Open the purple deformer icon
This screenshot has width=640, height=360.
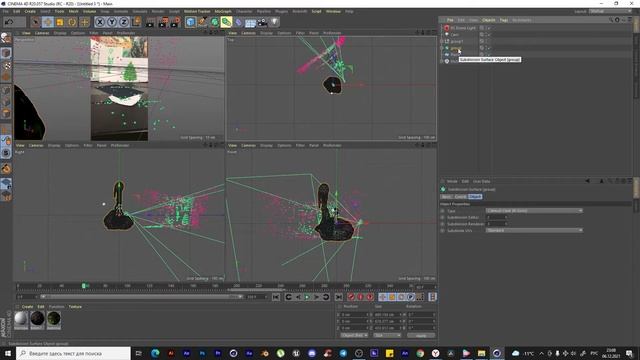(238, 22)
